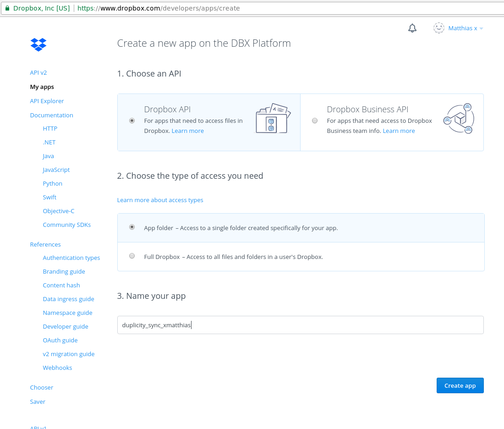Image resolution: width=504 pixels, height=429 pixels.
Task: Open the References section
Action: tap(45, 244)
